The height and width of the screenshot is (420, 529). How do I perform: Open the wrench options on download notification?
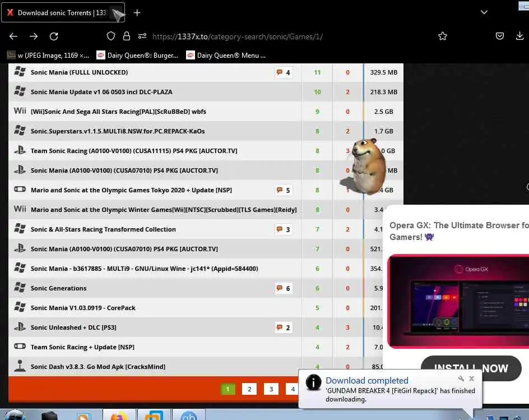[461, 379]
